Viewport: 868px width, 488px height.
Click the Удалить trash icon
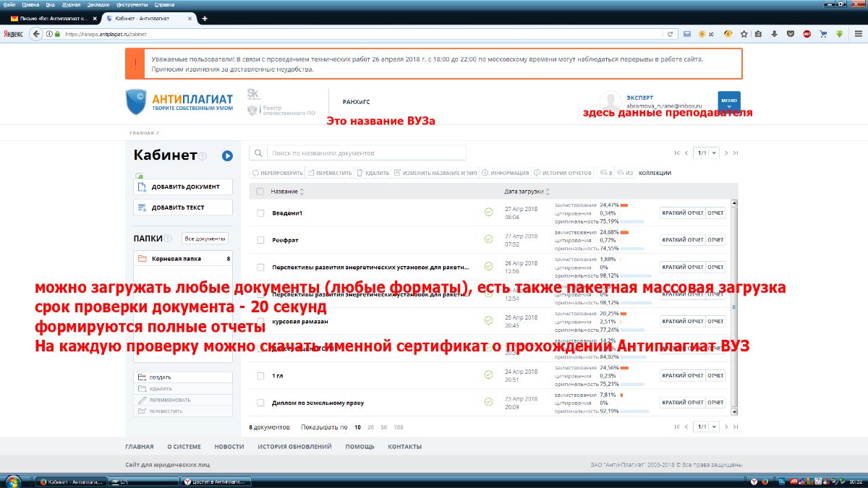point(359,172)
